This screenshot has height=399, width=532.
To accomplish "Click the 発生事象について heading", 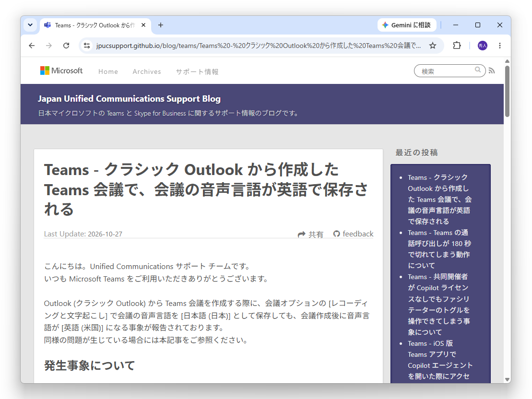I will coord(90,365).
